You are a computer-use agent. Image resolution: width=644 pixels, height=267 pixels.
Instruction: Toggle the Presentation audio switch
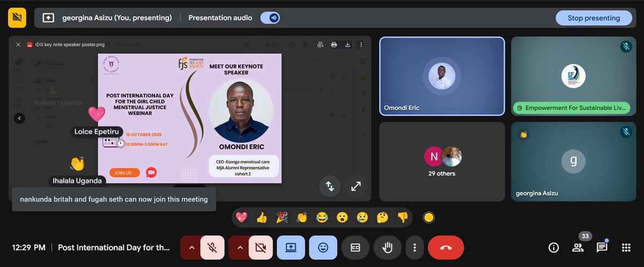point(271,18)
